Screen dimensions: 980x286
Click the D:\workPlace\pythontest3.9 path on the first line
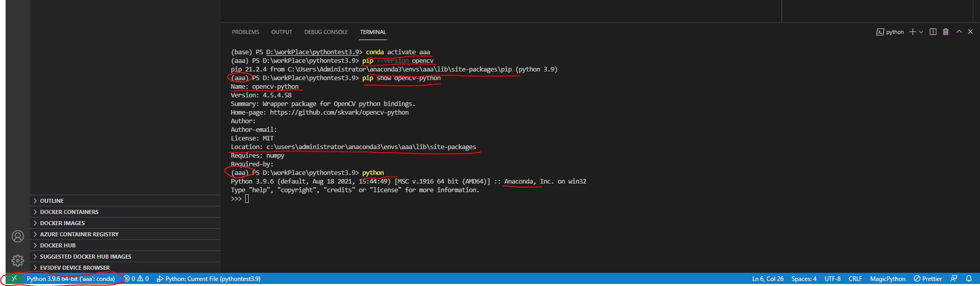click(x=313, y=52)
